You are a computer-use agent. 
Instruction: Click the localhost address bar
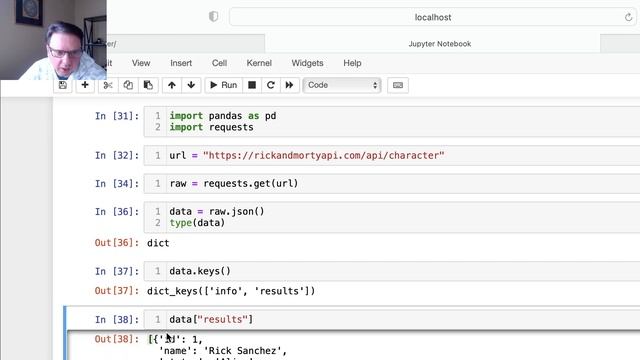click(433, 17)
